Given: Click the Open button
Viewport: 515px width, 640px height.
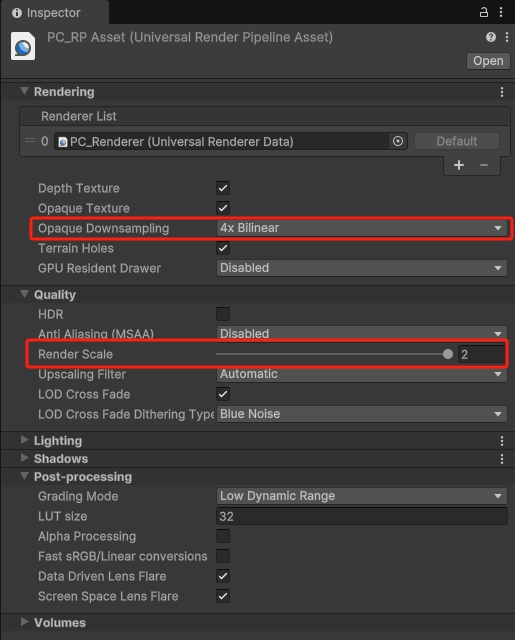Looking at the screenshot, I should pyautogui.click(x=488, y=61).
